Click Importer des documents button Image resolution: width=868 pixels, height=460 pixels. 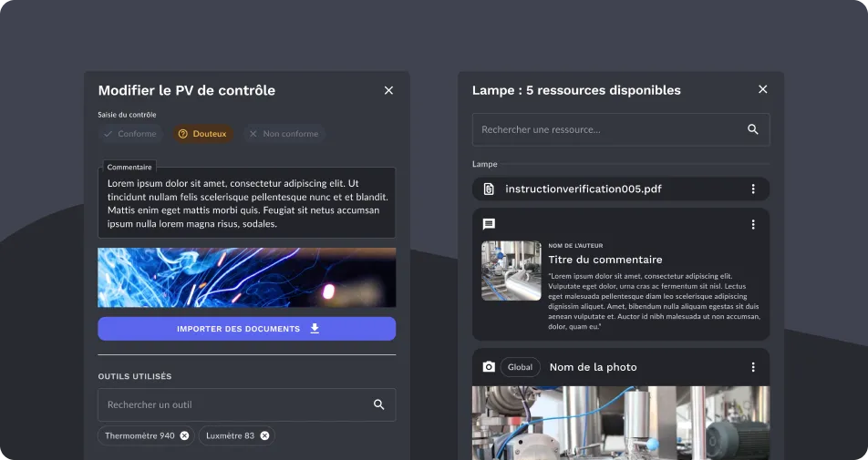click(247, 329)
